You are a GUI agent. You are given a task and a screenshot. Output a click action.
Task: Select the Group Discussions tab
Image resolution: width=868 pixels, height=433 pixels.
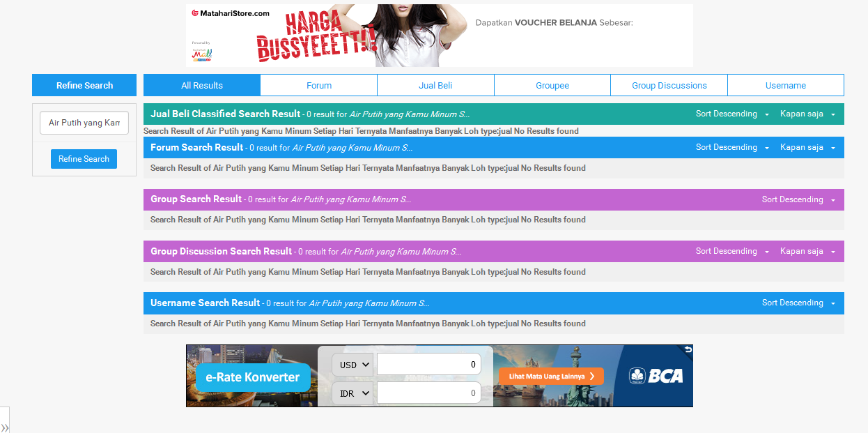click(669, 86)
